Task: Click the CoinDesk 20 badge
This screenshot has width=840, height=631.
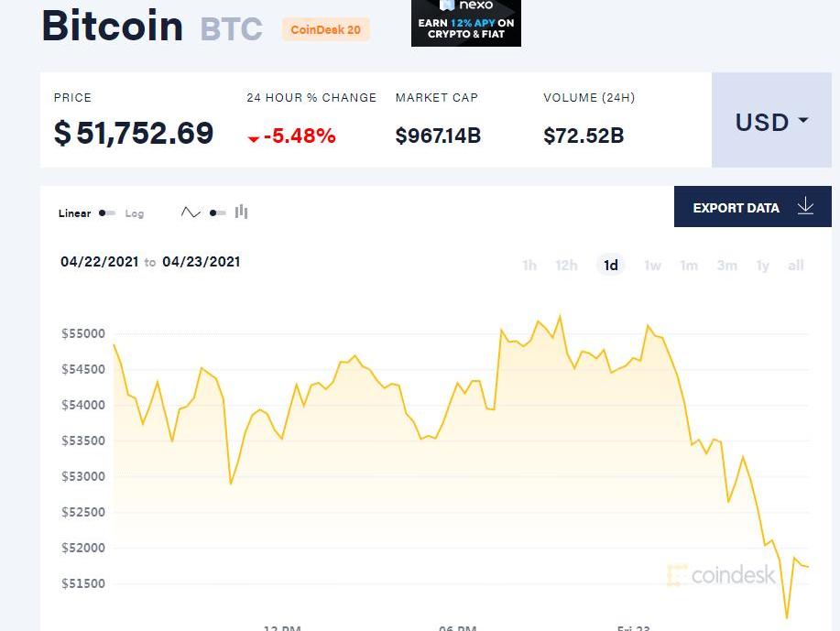Action: click(325, 29)
